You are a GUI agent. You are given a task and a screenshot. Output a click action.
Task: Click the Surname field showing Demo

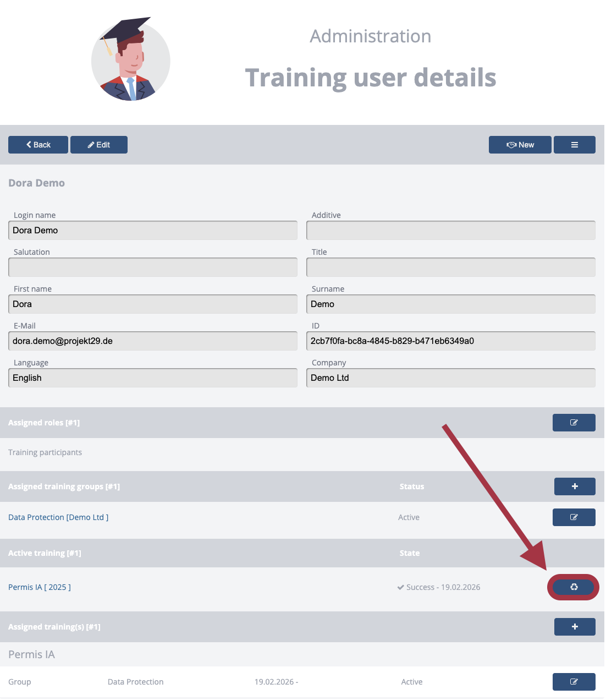coord(450,304)
